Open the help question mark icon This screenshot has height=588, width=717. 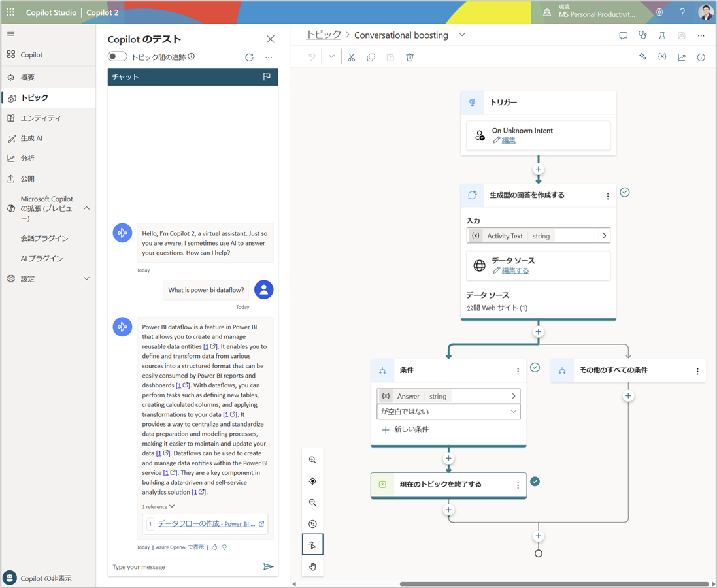pyautogui.click(x=682, y=12)
